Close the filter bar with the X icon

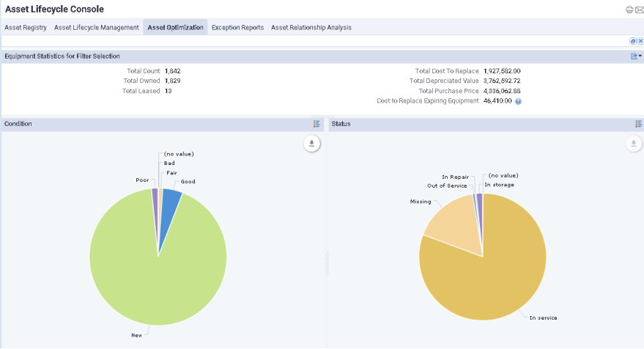(x=639, y=41)
